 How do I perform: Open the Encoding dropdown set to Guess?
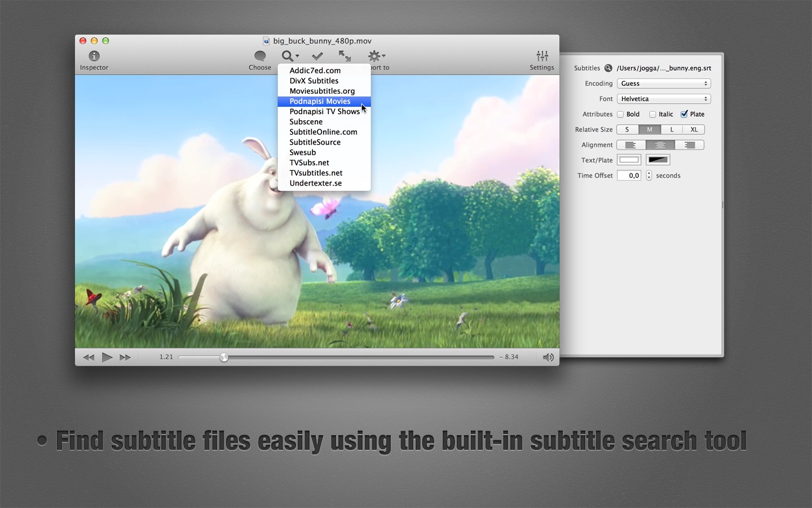coord(664,84)
